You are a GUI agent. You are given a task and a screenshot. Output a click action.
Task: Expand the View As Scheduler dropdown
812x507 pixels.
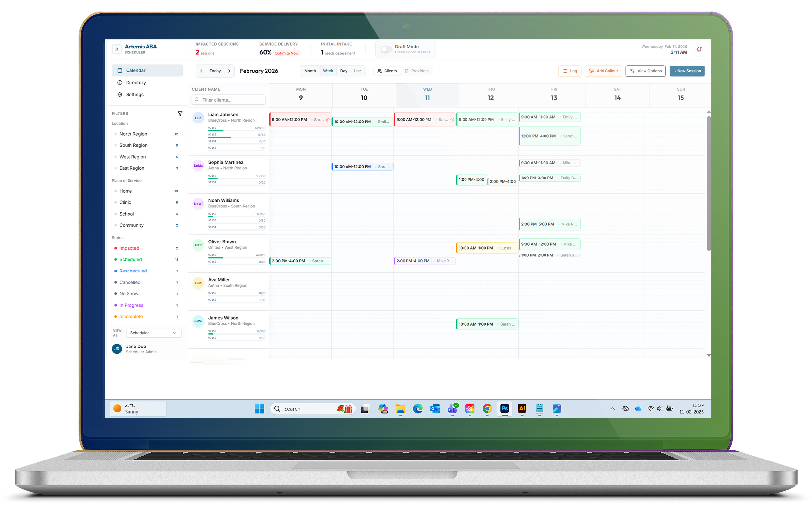[x=153, y=333]
